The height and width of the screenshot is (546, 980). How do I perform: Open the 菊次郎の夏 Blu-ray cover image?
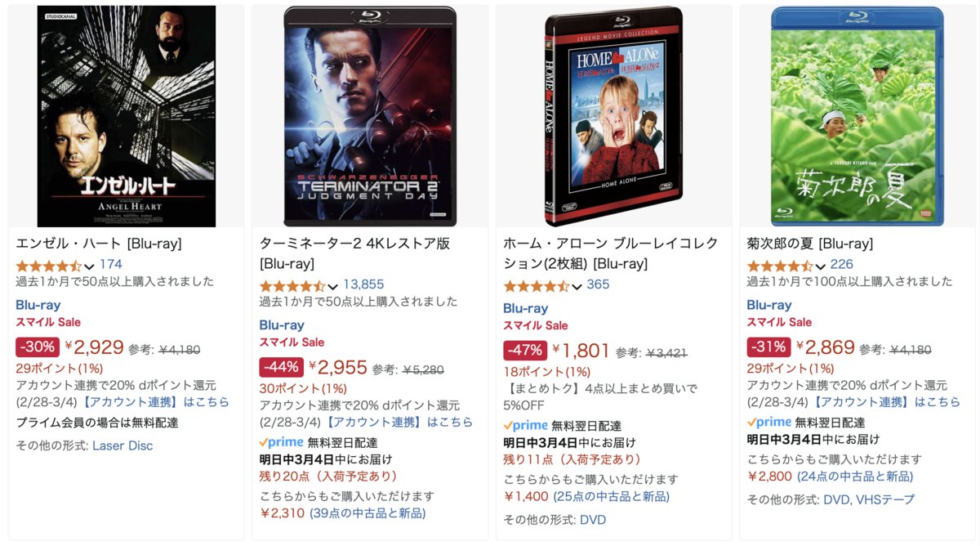[x=857, y=116]
